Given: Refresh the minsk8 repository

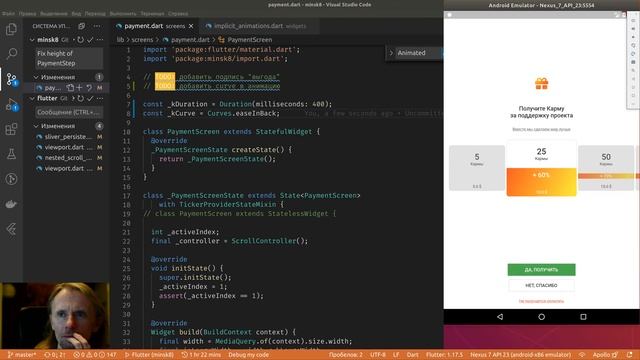Looking at the screenshot, I should tap(80, 40).
